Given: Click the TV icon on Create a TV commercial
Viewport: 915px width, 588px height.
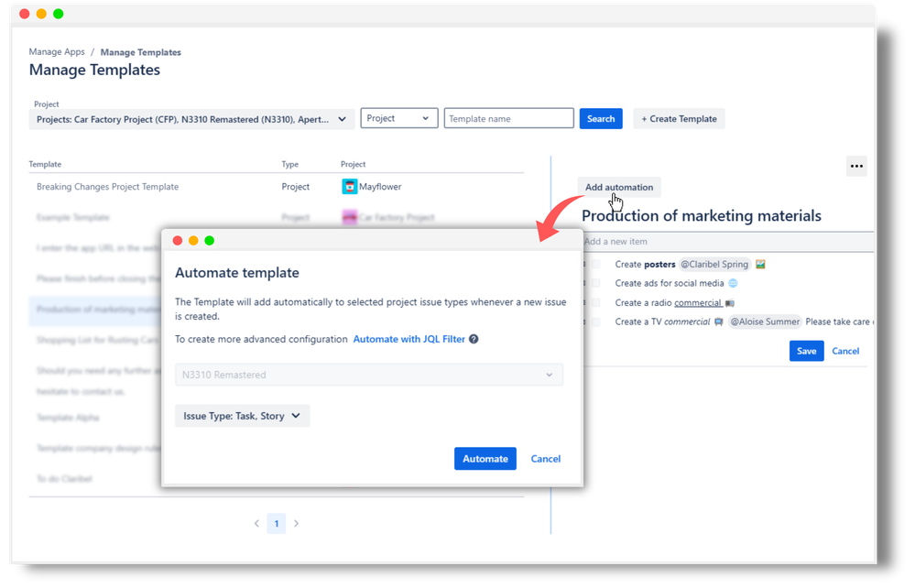Looking at the screenshot, I should tap(718, 320).
